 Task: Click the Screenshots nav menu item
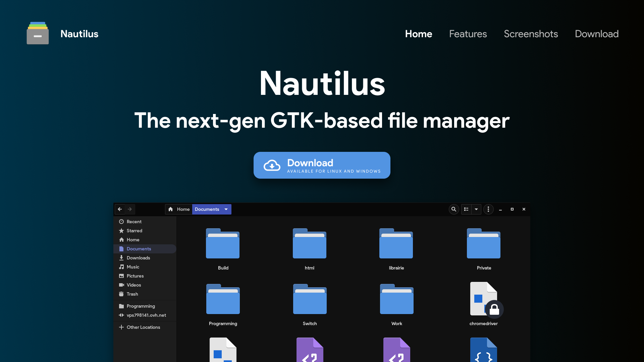(531, 34)
